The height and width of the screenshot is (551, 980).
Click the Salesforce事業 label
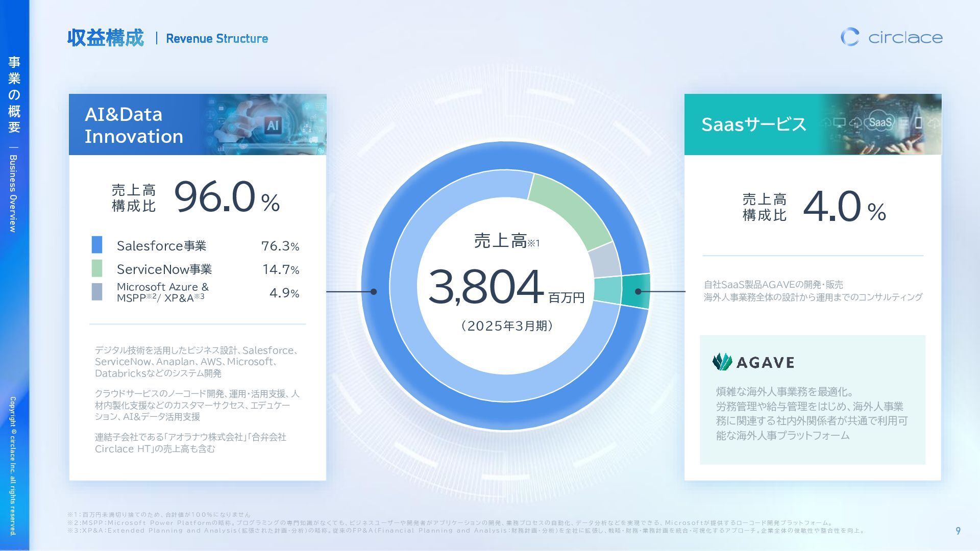pos(161,246)
